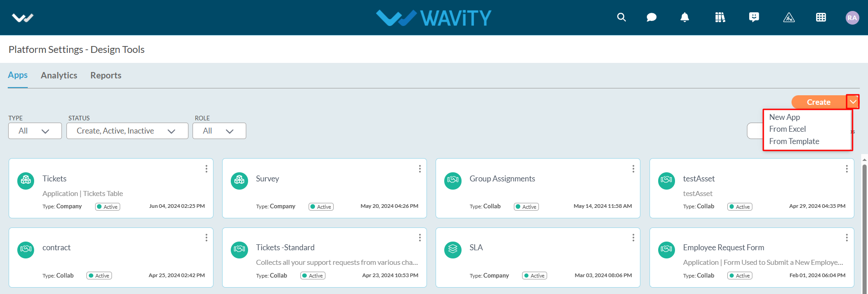This screenshot has width=868, height=294.
Task: Choose New App from Create menu
Action: pyautogui.click(x=785, y=117)
